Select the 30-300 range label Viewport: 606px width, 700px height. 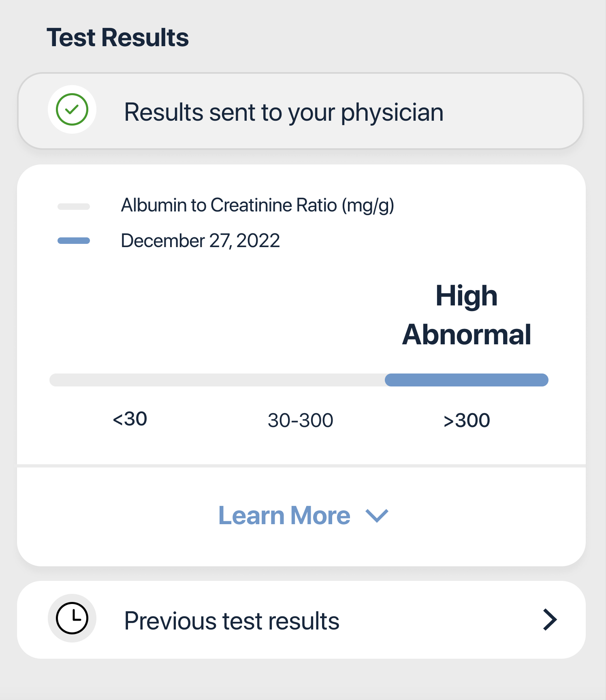301,420
